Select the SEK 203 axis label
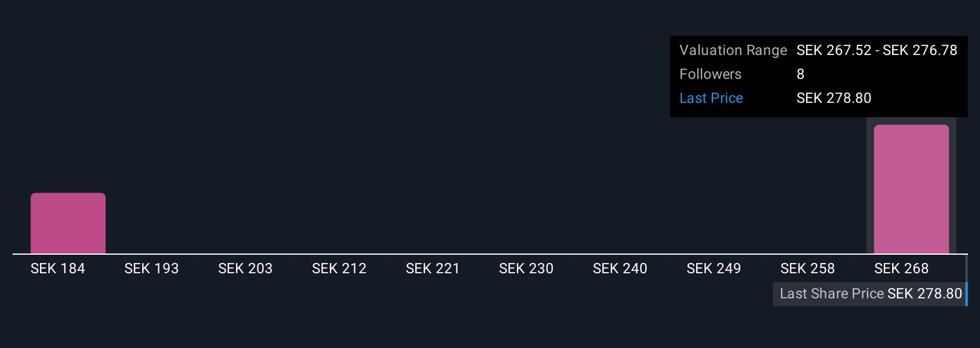This screenshot has height=348, width=980. (x=246, y=268)
